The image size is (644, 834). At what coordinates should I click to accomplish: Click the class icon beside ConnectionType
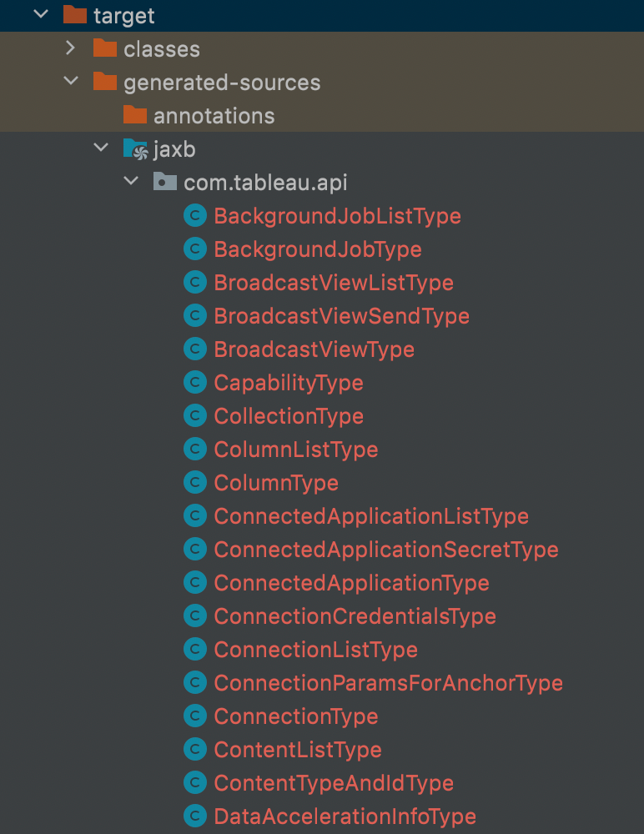(x=194, y=716)
